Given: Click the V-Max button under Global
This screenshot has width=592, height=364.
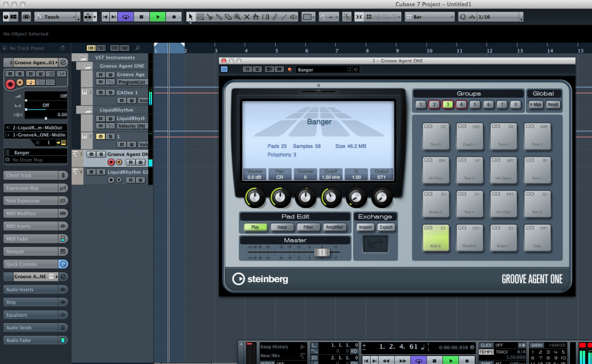Looking at the screenshot, I should 535,105.
